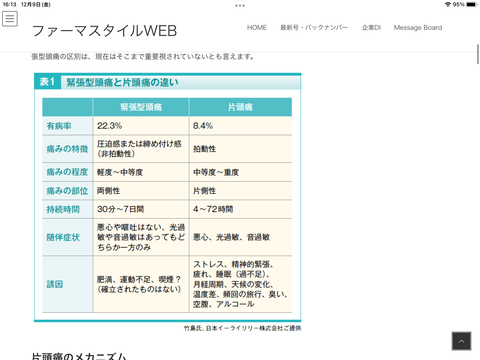Select the 痛みの部位 row label
Viewport: 480px width, 360px height.
67,191
